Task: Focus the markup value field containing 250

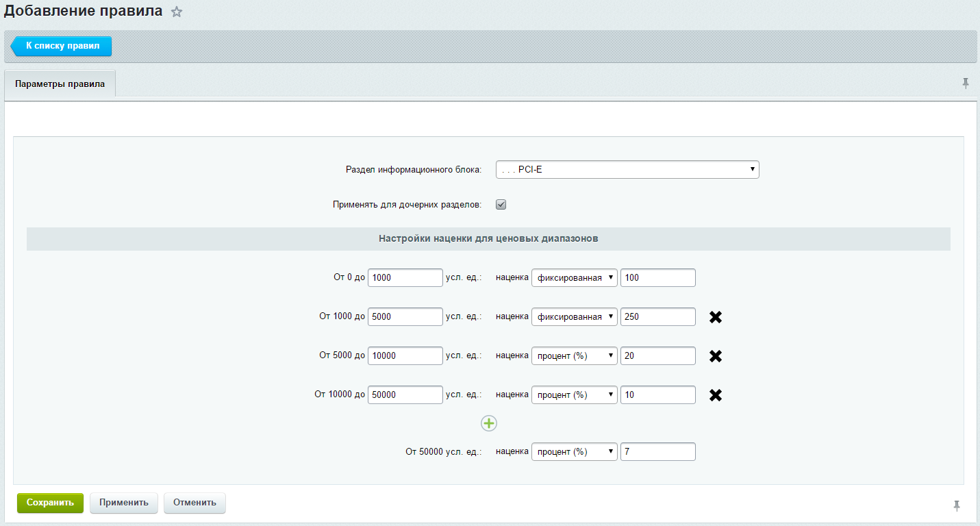Action: click(657, 317)
